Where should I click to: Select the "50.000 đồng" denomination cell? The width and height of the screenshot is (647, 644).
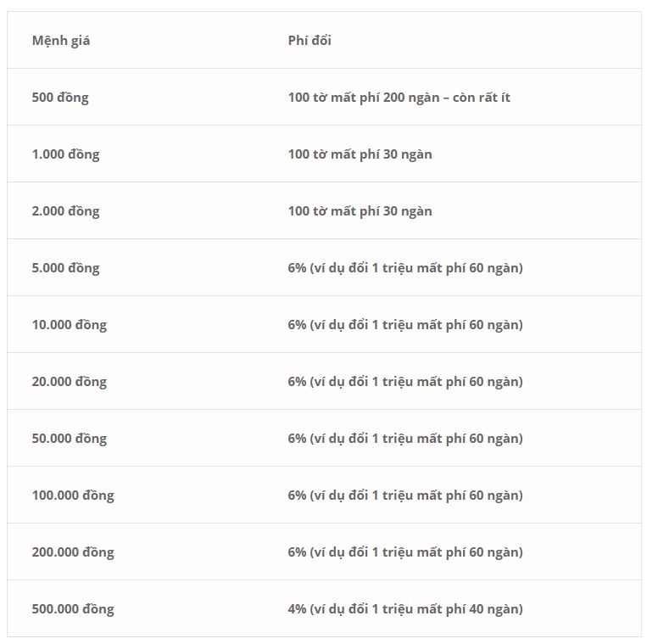coord(70,439)
